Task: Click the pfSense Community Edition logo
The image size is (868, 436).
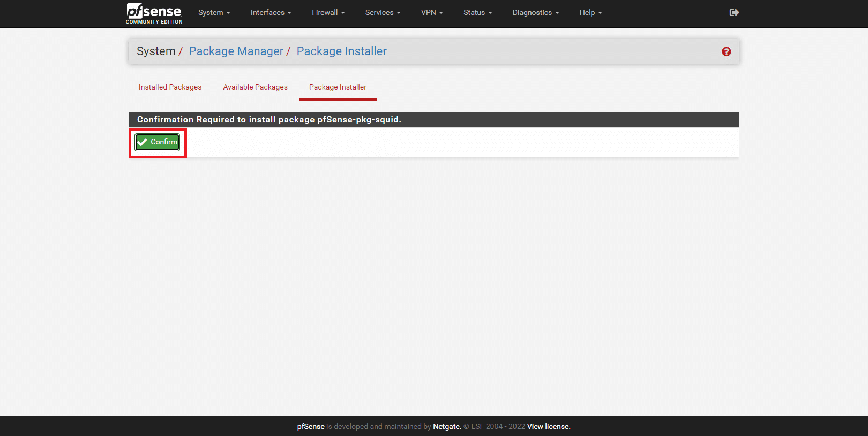Action: click(x=154, y=13)
